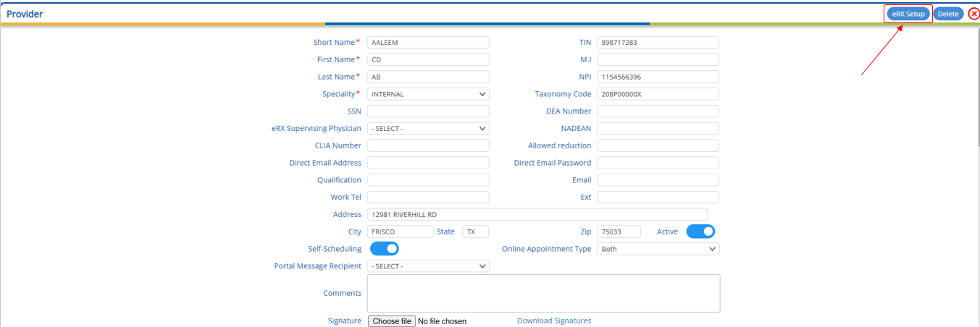Click the Choose file signature button
This screenshot has width=980, height=327.
click(x=392, y=321)
